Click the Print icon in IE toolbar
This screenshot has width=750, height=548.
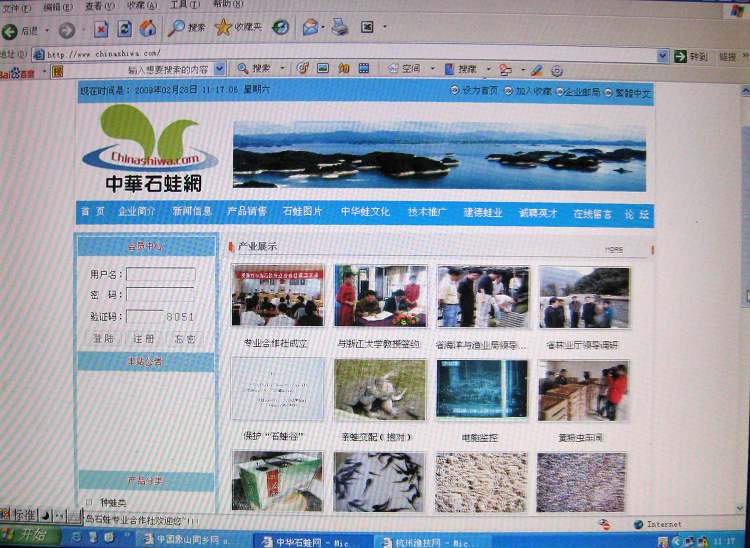pyautogui.click(x=340, y=27)
